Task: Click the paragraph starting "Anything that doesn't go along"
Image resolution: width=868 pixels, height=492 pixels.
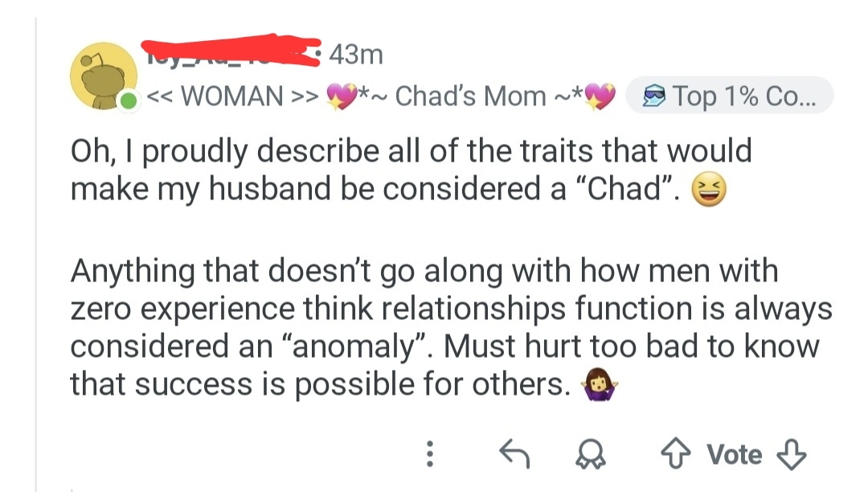Action: pos(450,328)
